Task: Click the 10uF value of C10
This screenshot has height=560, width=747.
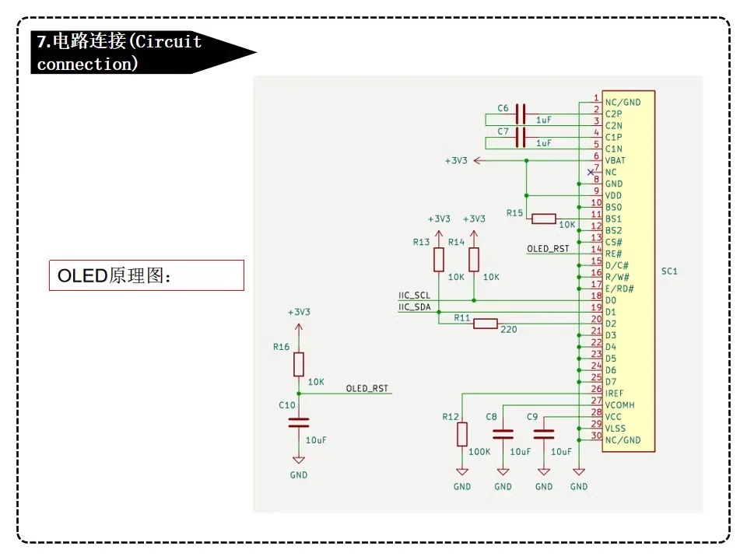Action: (x=316, y=440)
